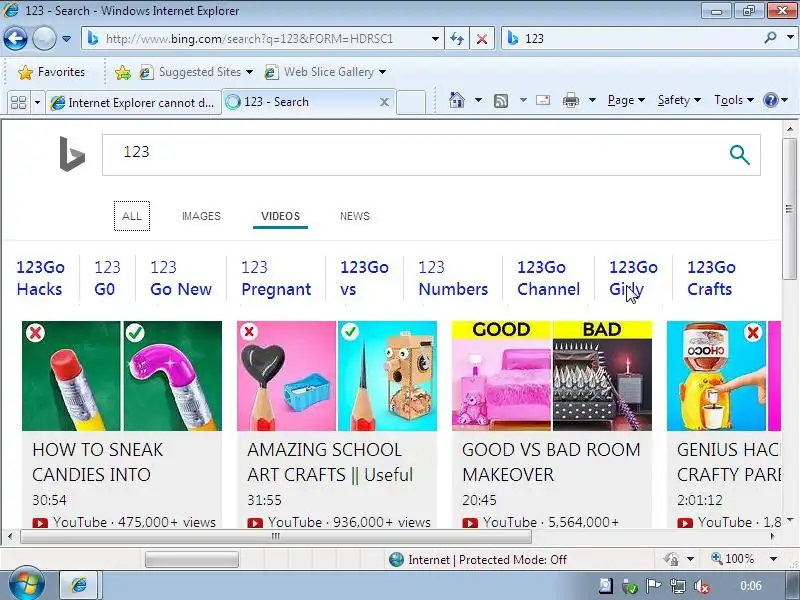The width and height of the screenshot is (800, 600).
Task: Click the Quick Tabs grid icon
Action: (19, 102)
